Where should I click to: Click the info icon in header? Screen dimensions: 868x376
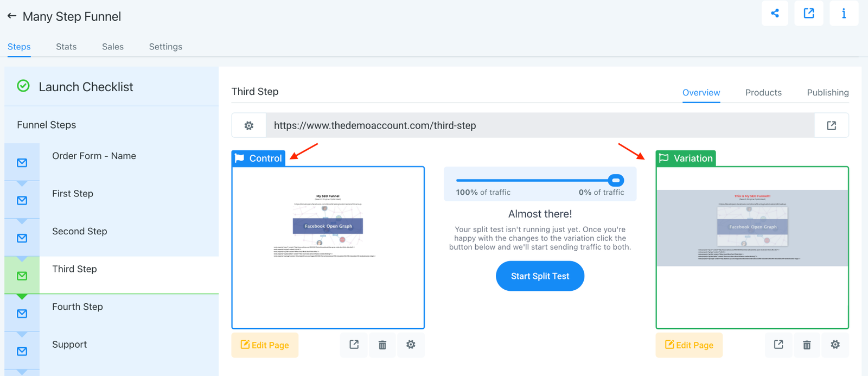point(844,14)
